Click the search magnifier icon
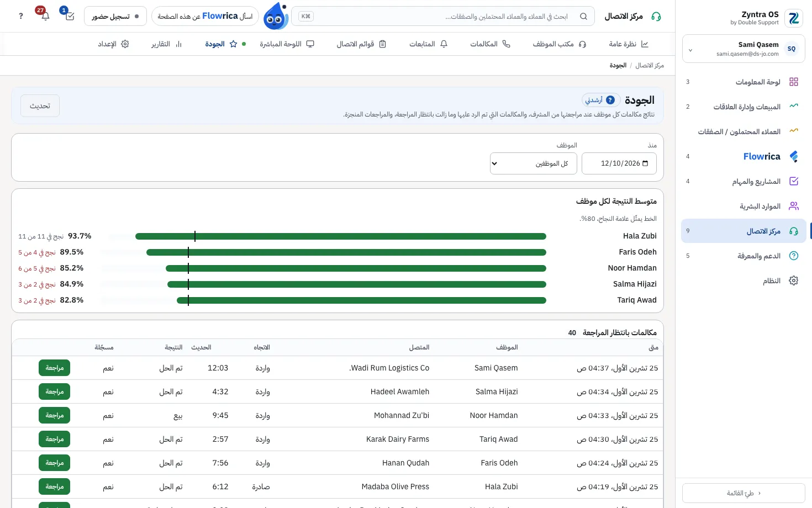 pos(583,17)
